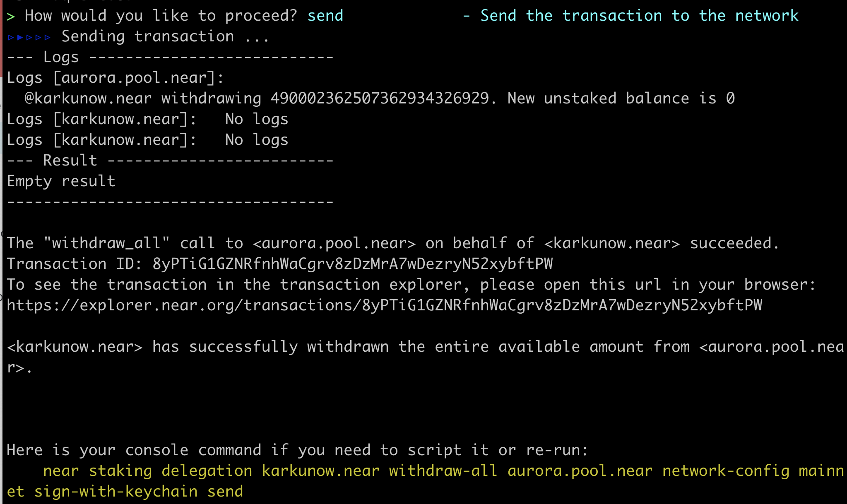
Task: Click the first "Logs [karkunow.near]: No logs" line
Action: (x=148, y=119)
